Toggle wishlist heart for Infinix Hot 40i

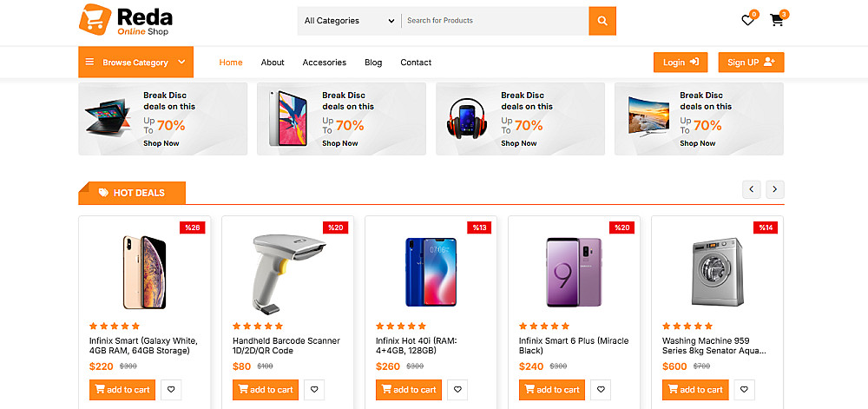click(457, 390)
